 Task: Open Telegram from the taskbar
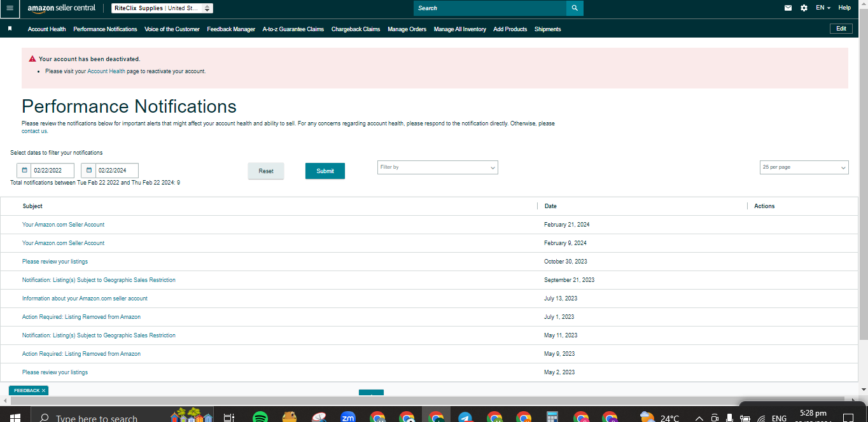[x=465, y=418]
